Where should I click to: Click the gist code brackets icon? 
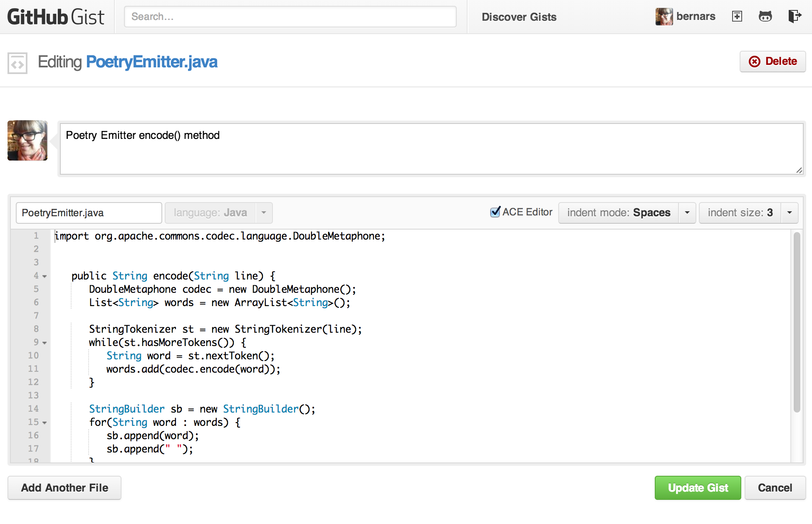tap(17, 64)
